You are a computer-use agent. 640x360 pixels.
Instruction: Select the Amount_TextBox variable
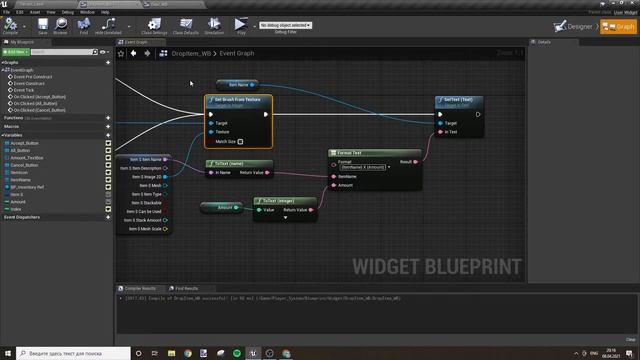pyautogui.click(x=27, y=158)
